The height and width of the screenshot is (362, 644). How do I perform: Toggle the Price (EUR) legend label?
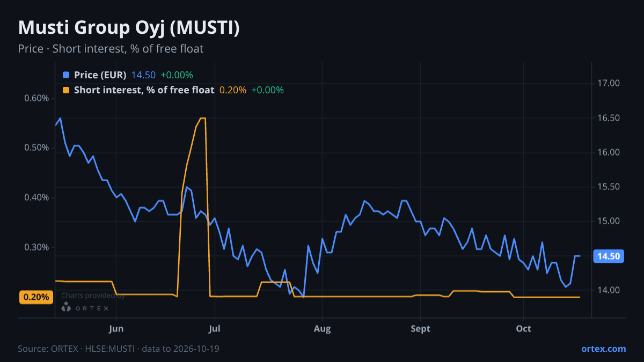coord(100,75)
